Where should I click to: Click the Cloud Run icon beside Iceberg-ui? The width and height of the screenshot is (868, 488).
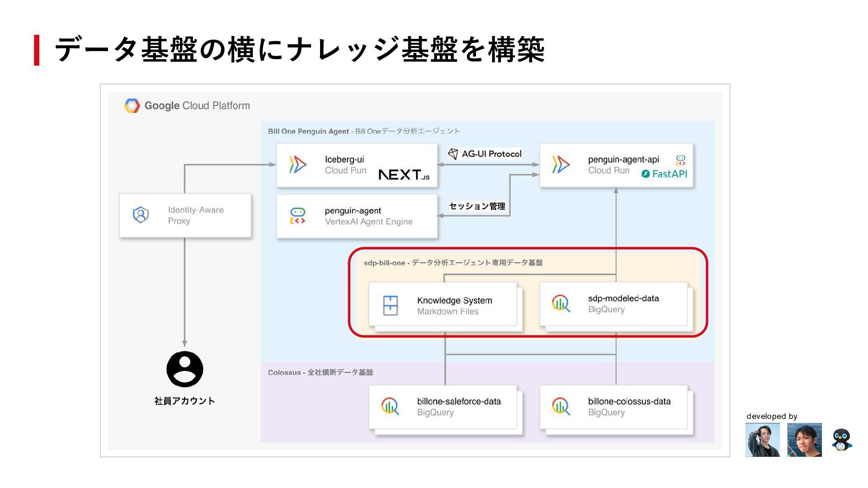297,164
